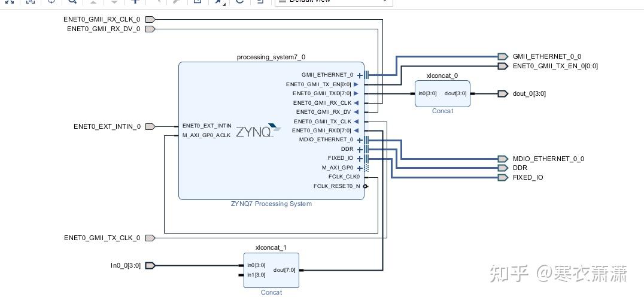Click the zoom magnifier toolbar icon
The height and width of the screenshot is (300, 644).
(72, 2)
